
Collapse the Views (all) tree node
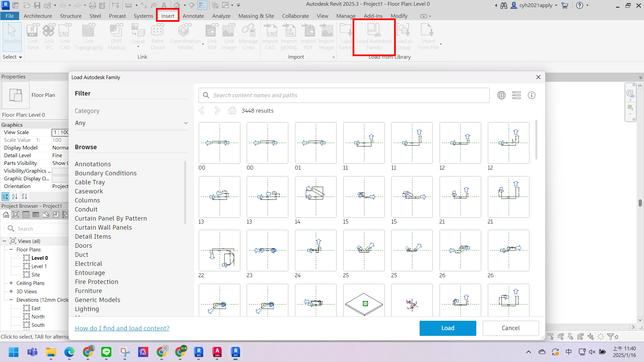point(4,241)
